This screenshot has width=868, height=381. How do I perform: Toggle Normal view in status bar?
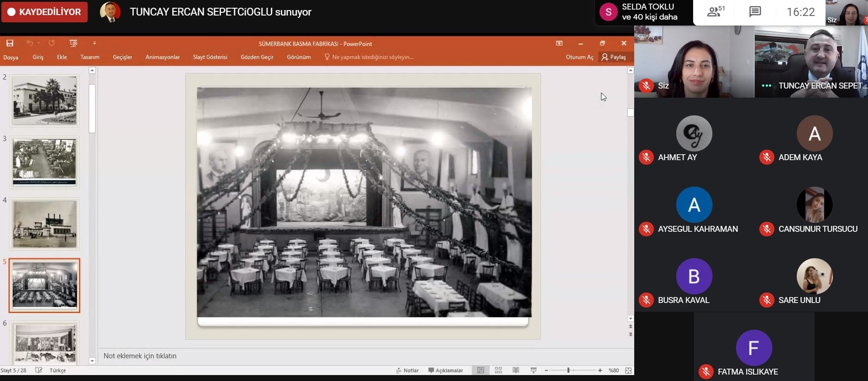pyautogui.click(x=481, y=371)
